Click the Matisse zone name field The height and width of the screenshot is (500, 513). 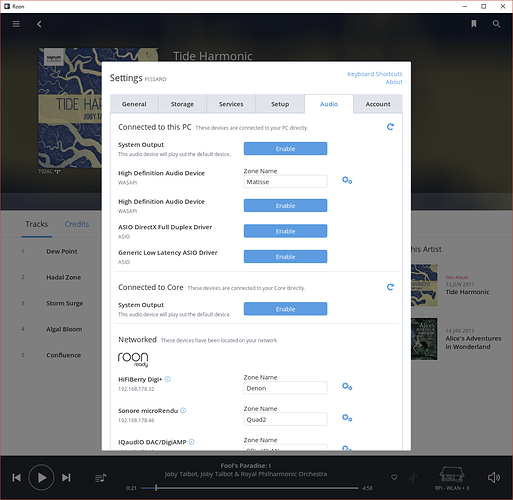(285, 182)
